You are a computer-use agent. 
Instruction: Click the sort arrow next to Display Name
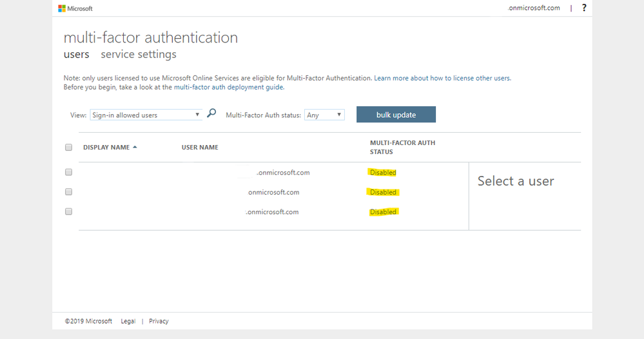[x=135, y=147]
